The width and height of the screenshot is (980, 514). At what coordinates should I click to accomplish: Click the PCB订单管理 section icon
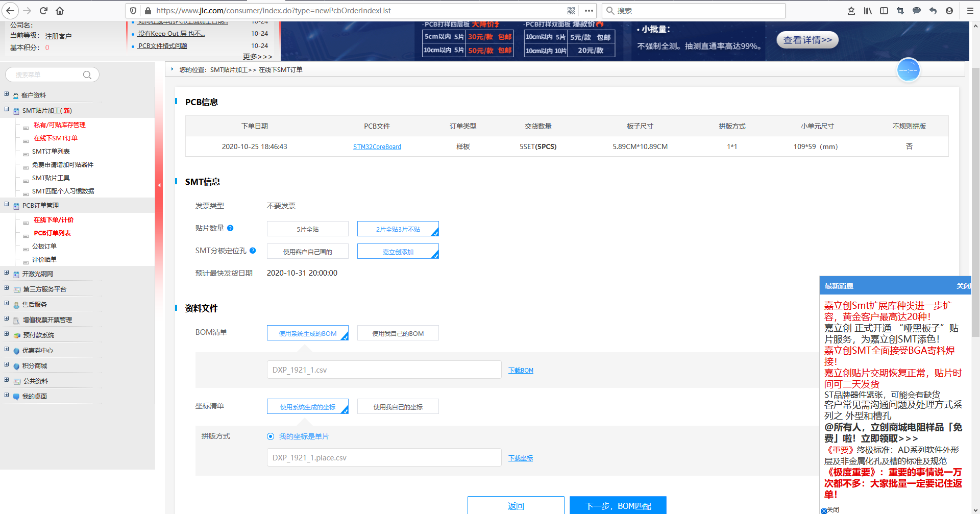point(16,205)
